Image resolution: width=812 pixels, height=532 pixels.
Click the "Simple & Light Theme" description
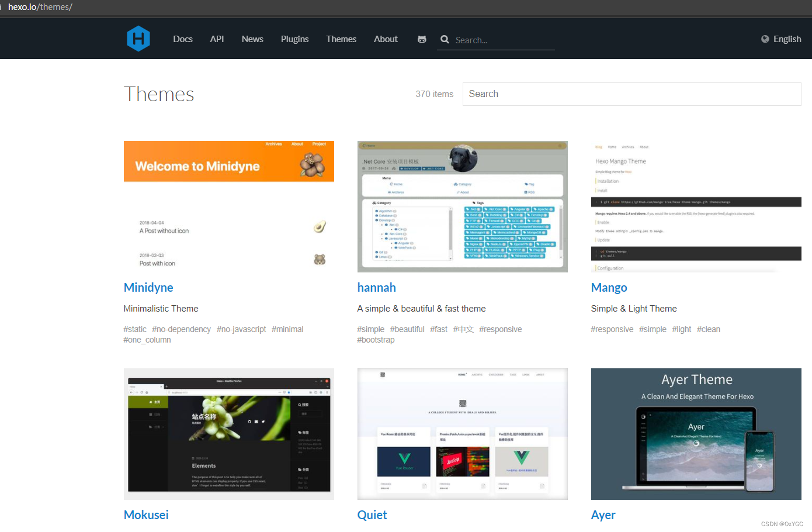click(634, 309)
